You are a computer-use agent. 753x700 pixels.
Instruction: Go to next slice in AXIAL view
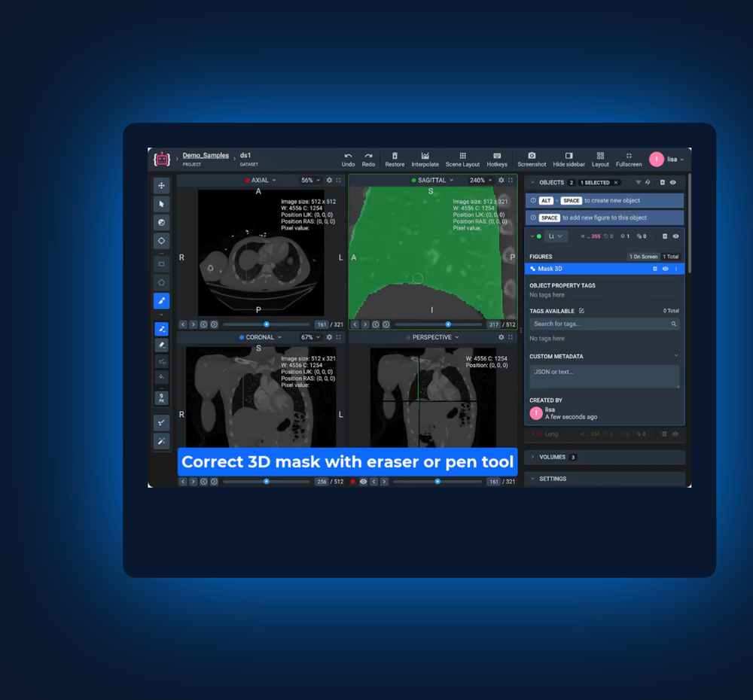click(193, 324)
